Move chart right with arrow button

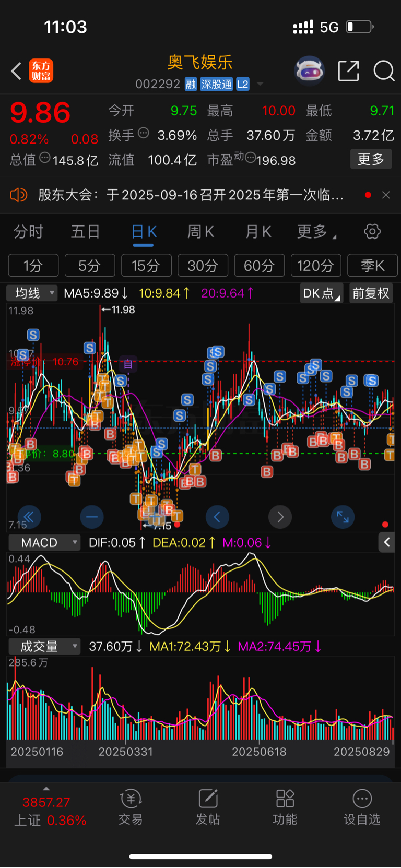point(280,517)
